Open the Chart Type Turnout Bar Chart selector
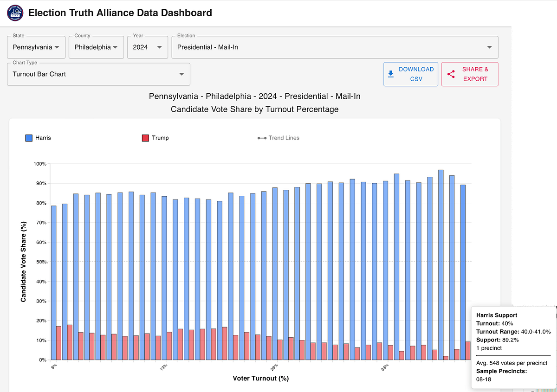 tap(98, 74)
